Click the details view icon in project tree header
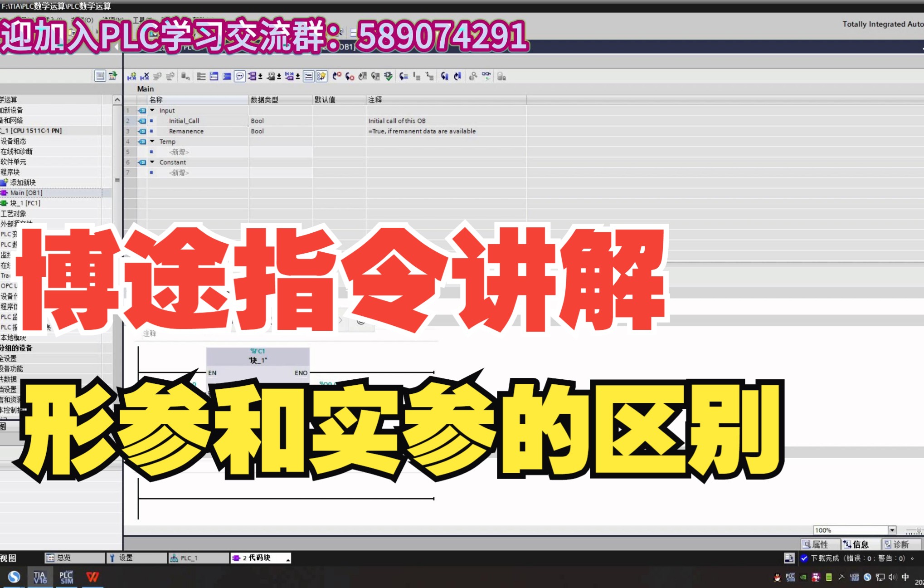The width and height of the screenshot is (924, 588). tap(100, 76)
